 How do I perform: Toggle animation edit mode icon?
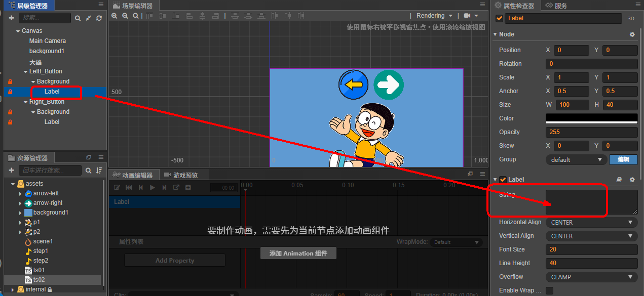117,188
